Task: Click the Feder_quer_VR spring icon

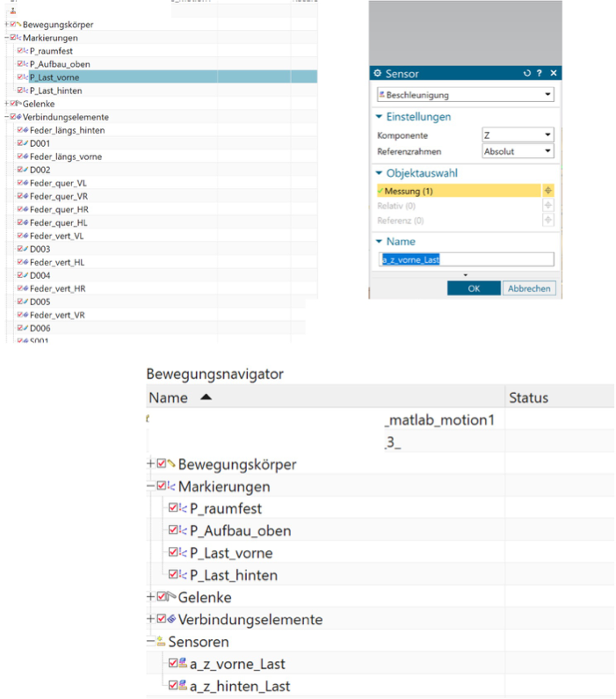Action: point(25,196)
